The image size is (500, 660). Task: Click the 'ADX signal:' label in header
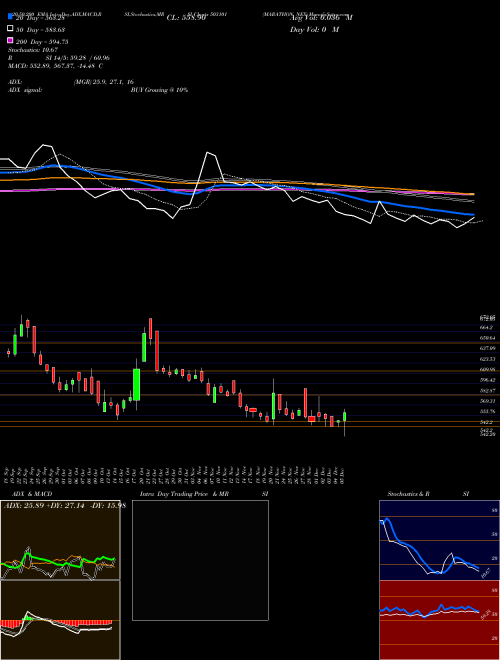(x=25, y=90)
